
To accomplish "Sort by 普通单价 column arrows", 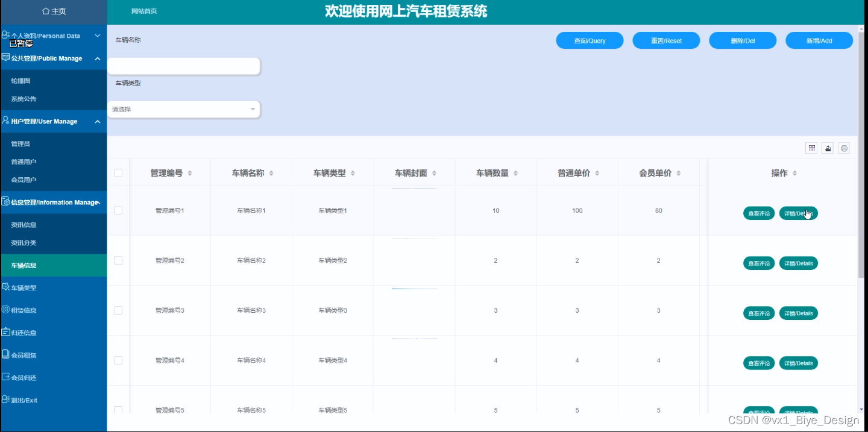I will [597, 174].
